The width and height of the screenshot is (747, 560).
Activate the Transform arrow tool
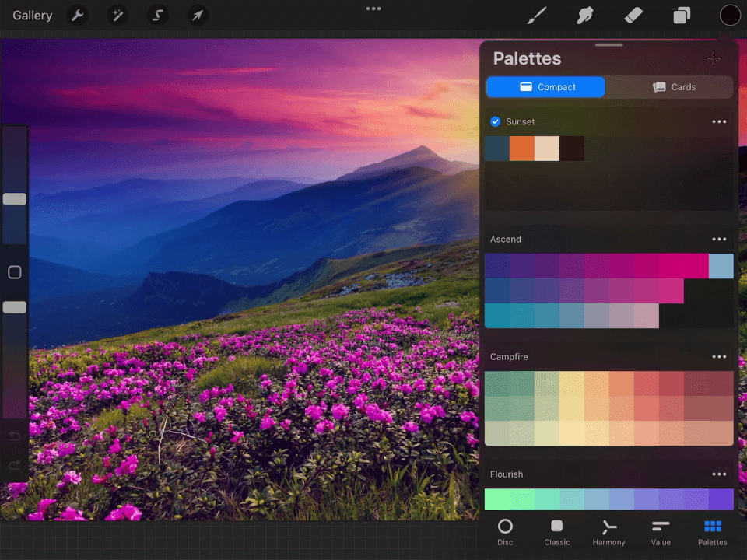tap(197, 16)
